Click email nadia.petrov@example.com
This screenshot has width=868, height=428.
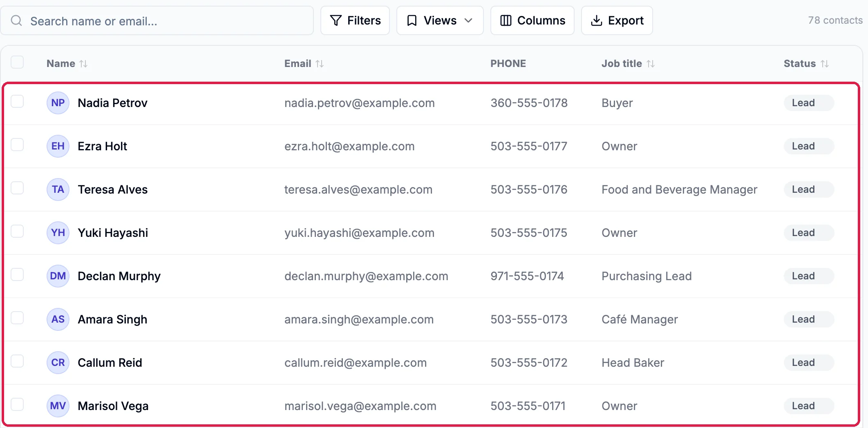point(360,103)
